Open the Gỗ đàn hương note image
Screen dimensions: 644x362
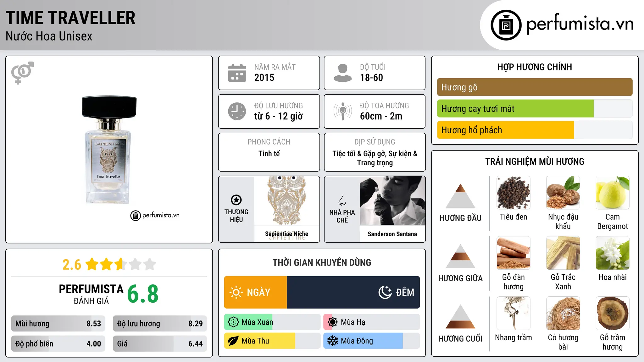click(514, 253)
